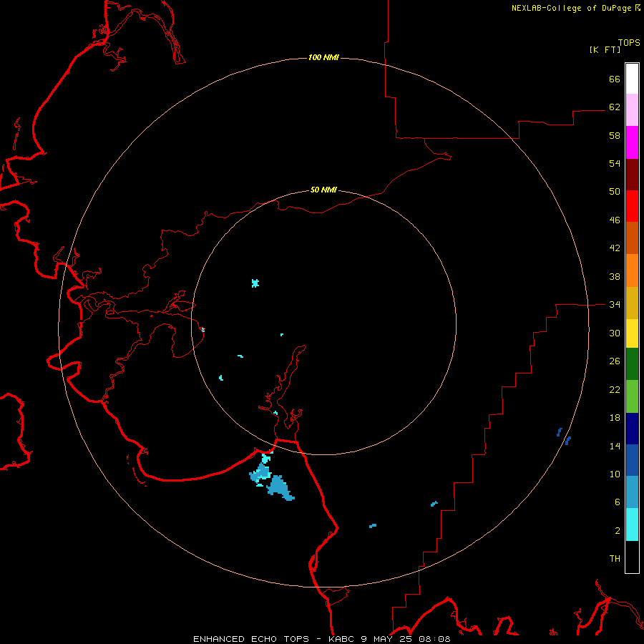This screenshot has height=644, width=644.
Task: Click the TOPS legend title
Action: (629, 43)
